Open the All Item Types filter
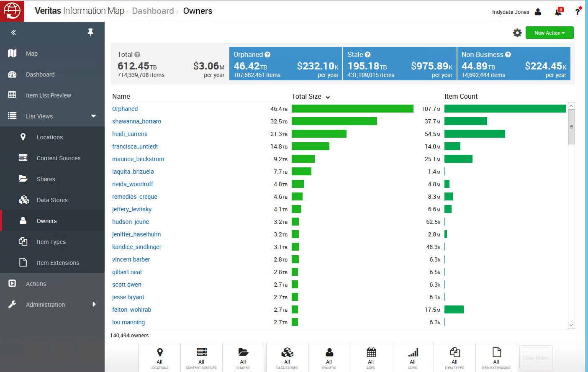This screenshot has height=372, width=588. click(x=454, y=358)
